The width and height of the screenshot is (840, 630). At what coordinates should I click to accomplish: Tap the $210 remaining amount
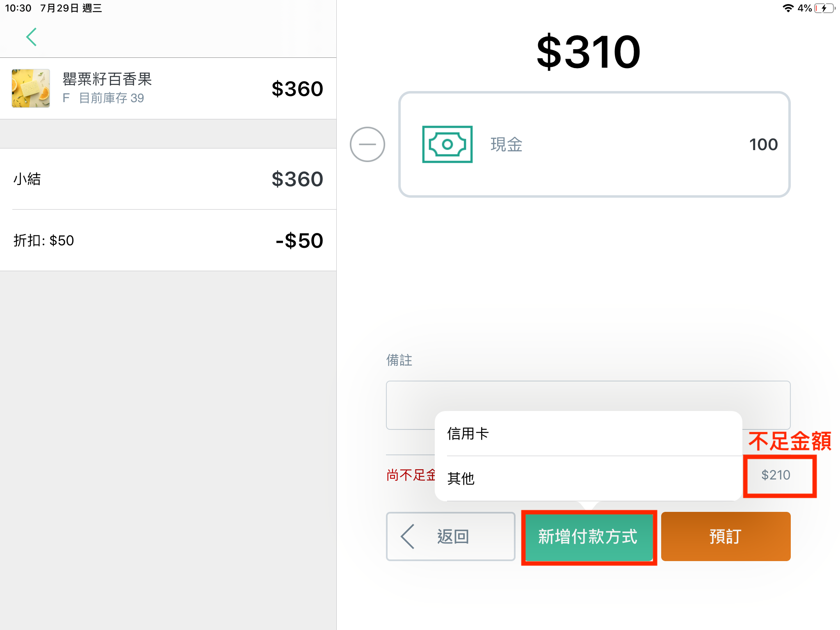776,475
